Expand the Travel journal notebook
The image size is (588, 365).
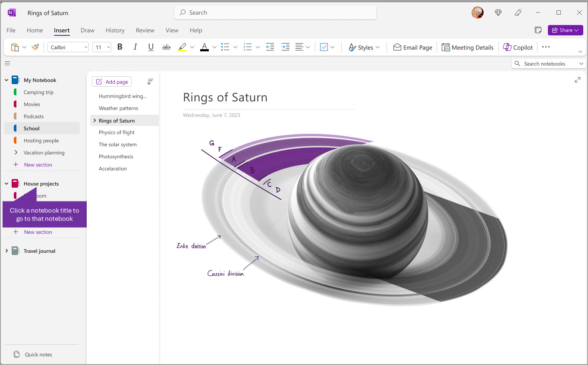6,251
